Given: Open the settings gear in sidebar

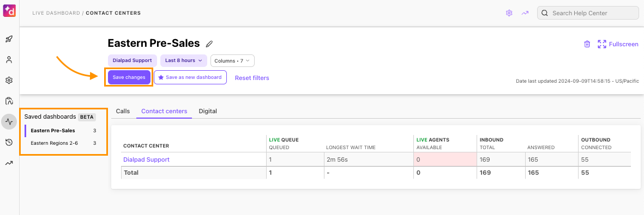Looking at the screenshot, I should click(x=9, y=81).
